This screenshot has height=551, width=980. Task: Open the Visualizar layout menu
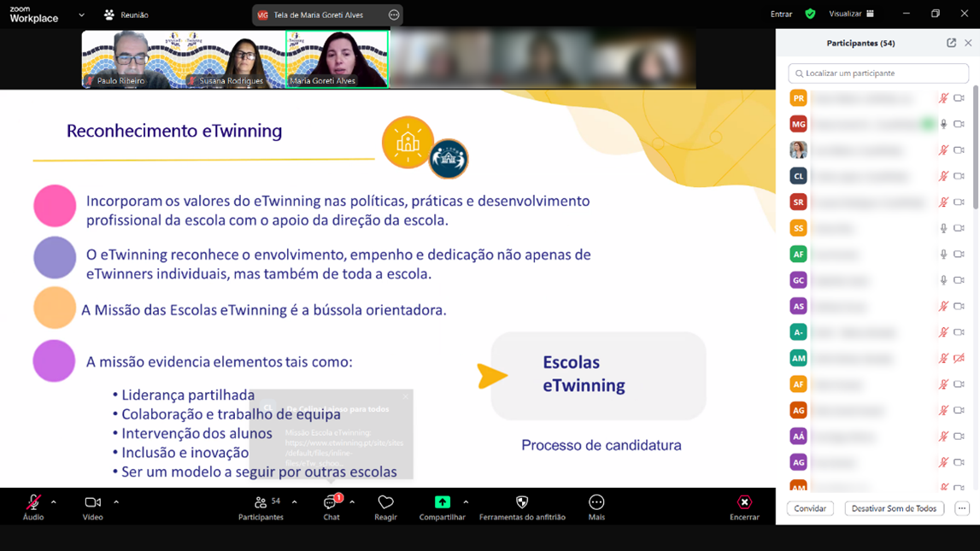[851, 14]
